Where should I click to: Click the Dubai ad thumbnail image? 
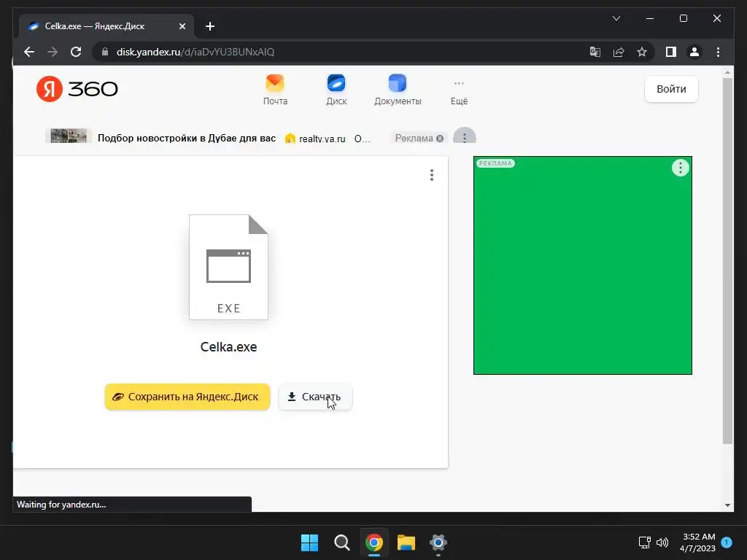(x=69, y=136)
